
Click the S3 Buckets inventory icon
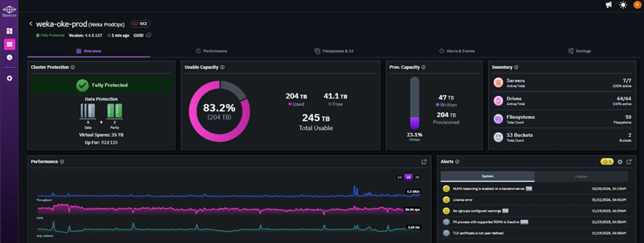(498, 137)
